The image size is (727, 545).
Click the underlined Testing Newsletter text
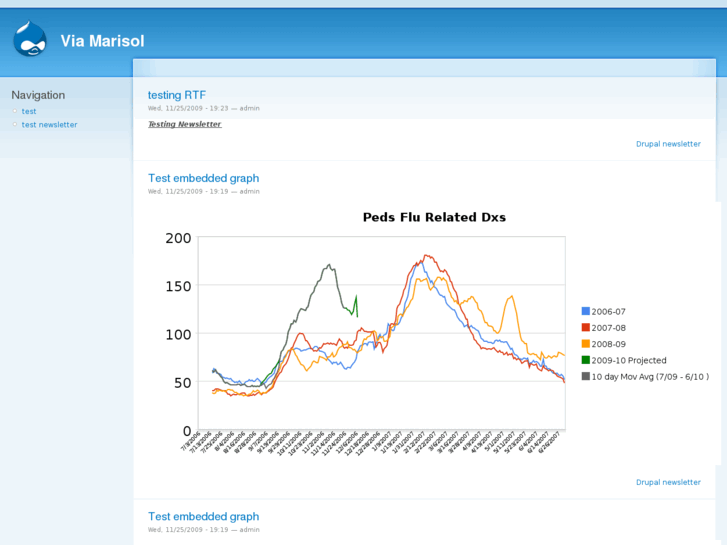(184, 124)
